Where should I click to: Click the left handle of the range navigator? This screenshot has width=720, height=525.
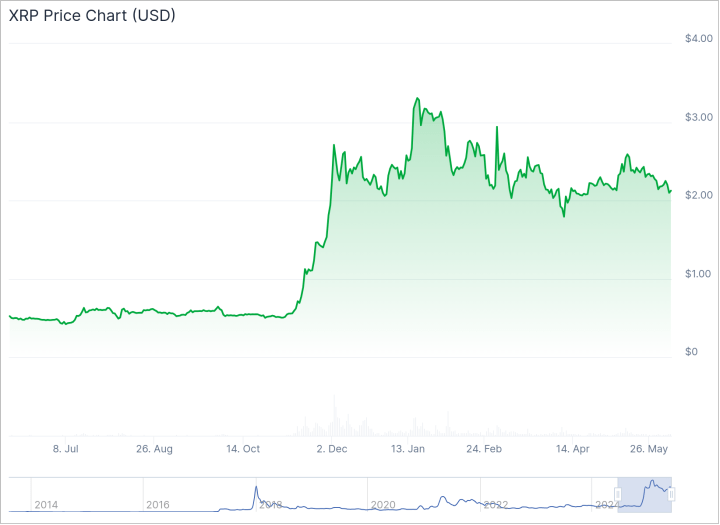pyautogui.click(x=618, y=494)
